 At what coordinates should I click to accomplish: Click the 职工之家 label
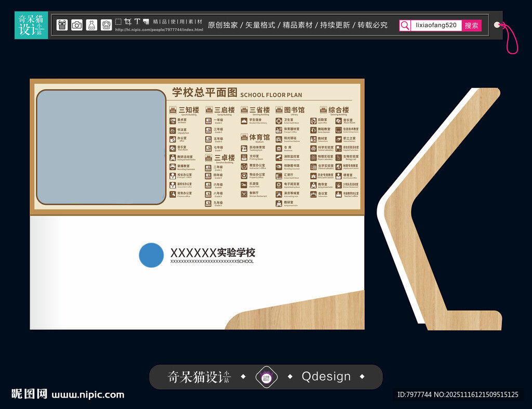[x=350, y=138]
